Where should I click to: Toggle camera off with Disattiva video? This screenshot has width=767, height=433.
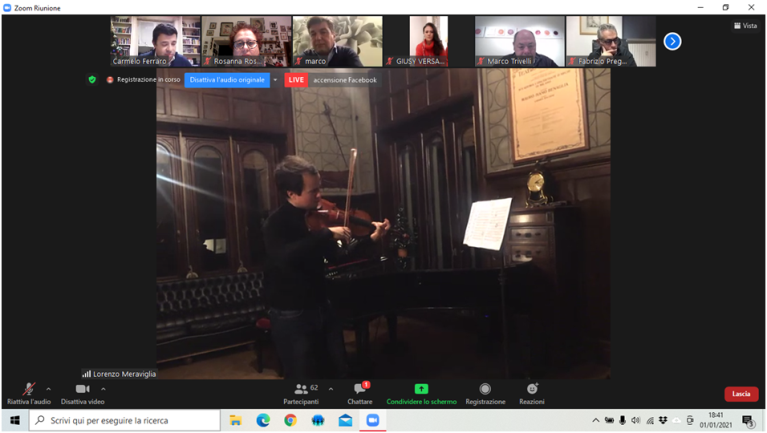pyautogui.click(x=82, y=389)
